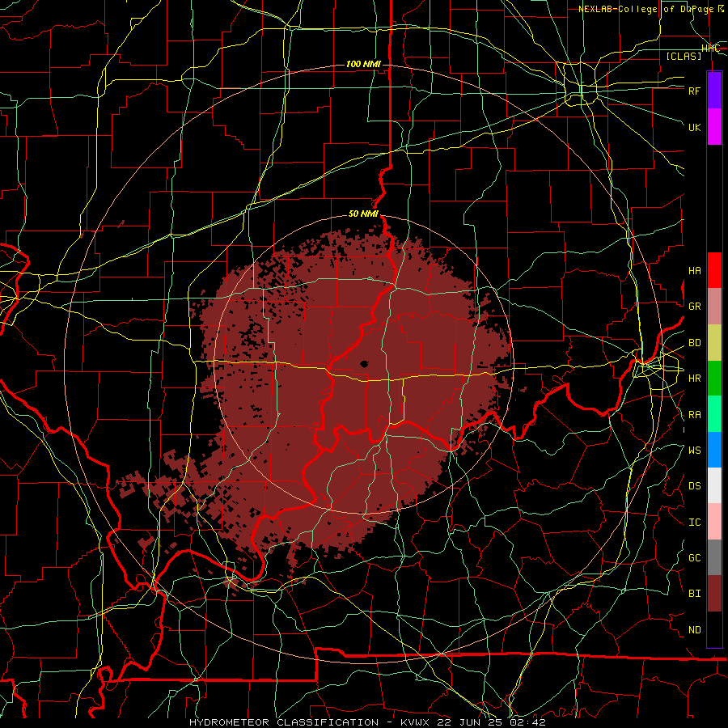Click the DS legend label
728x728 pixels.
point(695,486)
